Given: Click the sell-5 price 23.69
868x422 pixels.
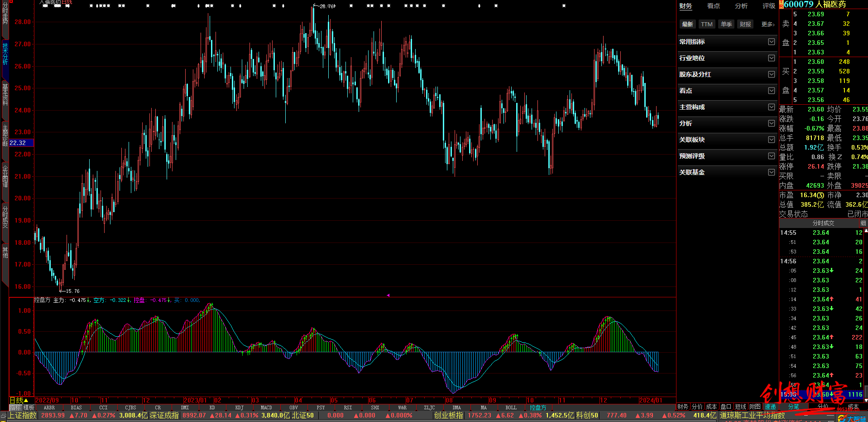Looking at the screenshot, I should (816, 14).
